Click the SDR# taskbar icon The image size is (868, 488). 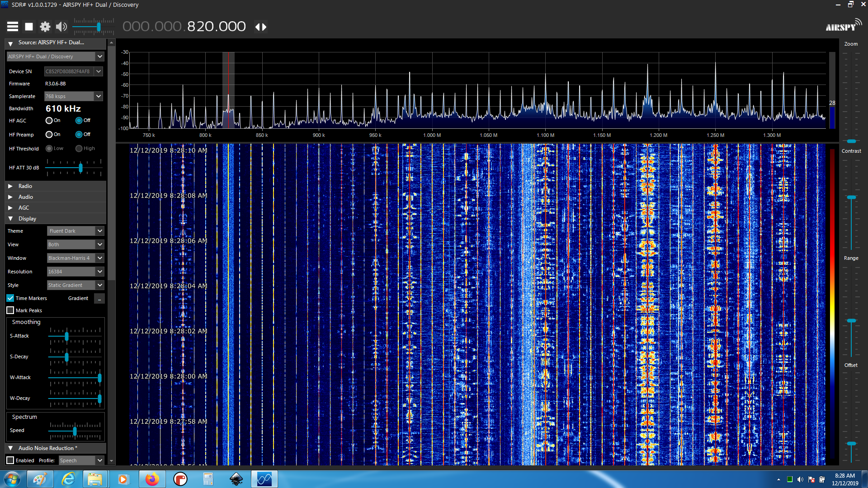(x=264, y=479)
